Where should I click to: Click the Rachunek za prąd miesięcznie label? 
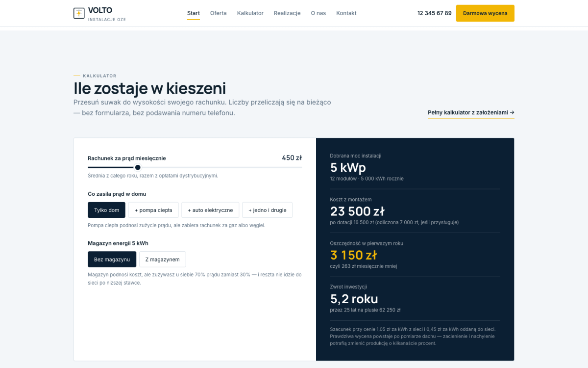point(127,158)
